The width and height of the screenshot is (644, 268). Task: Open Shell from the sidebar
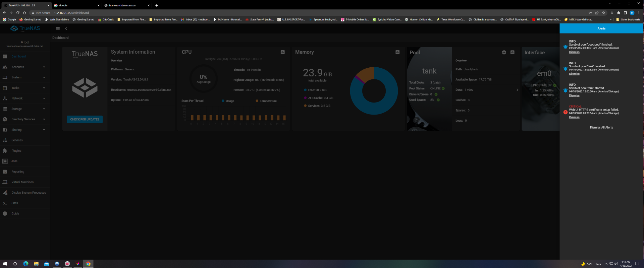click(x=15, y=203)
